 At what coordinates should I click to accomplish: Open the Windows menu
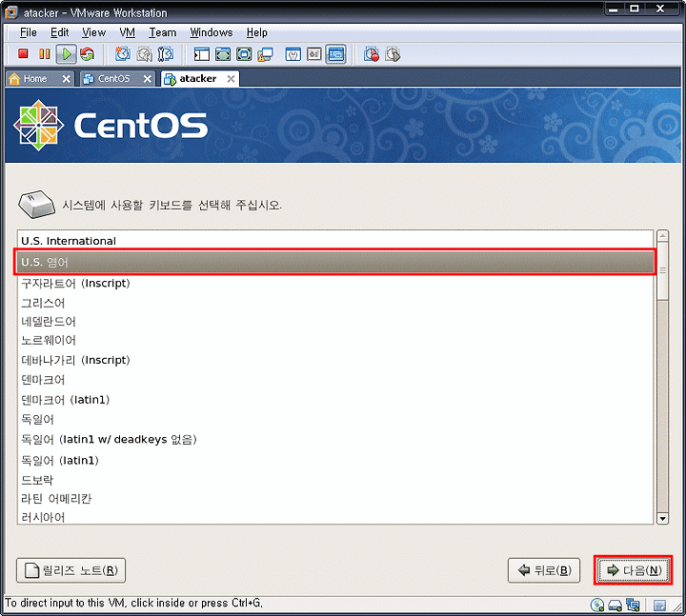coord(212,32)
